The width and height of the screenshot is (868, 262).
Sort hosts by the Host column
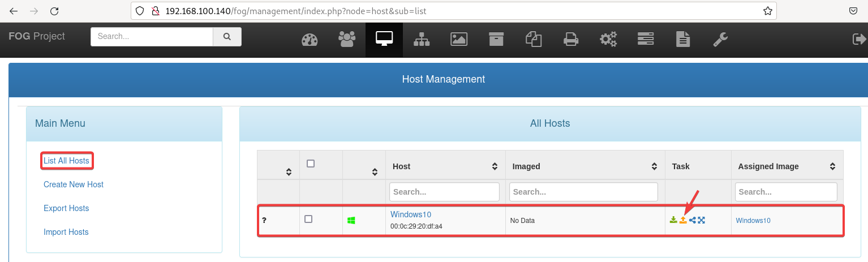495,166
